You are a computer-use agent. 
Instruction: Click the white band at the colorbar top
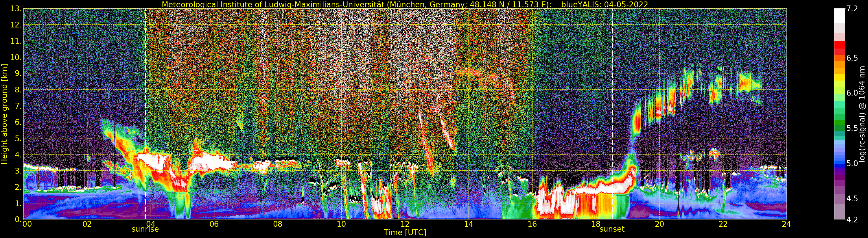click(x=839, y=16)
